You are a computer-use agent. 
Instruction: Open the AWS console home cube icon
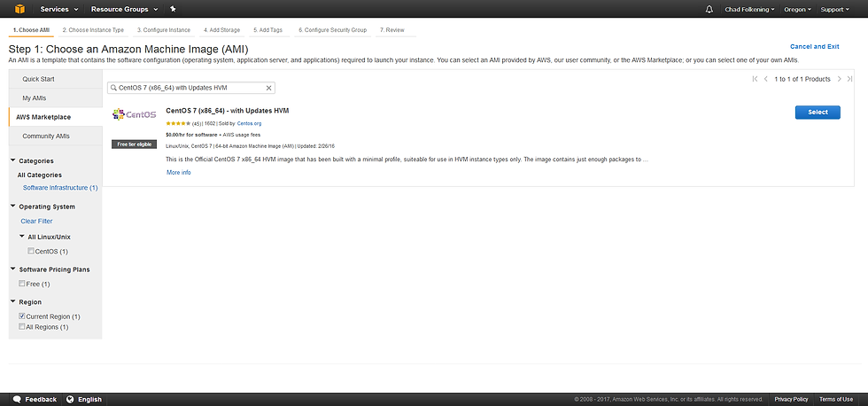point(19,10)
